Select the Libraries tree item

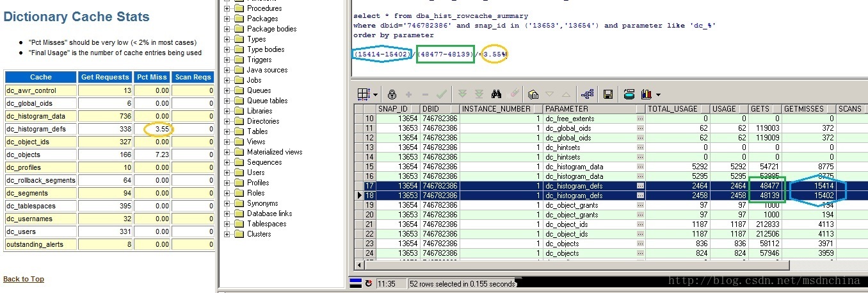coord(259,111)
